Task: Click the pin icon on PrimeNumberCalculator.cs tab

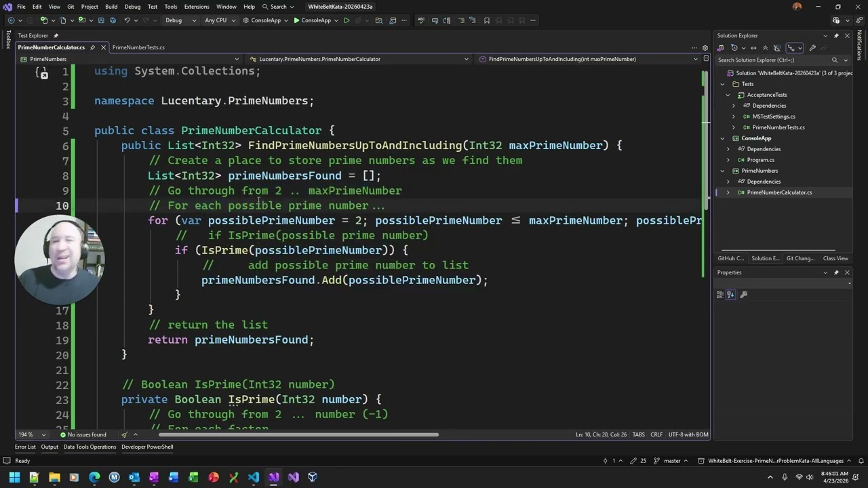Action: 93,47
